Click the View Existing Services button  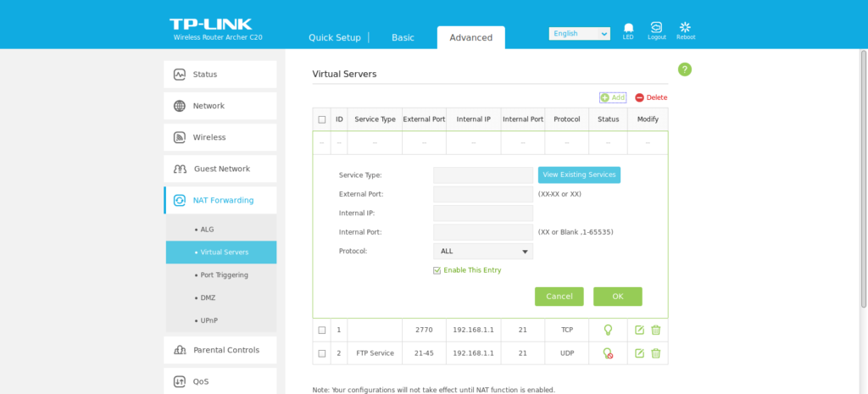tap(579, 175)
